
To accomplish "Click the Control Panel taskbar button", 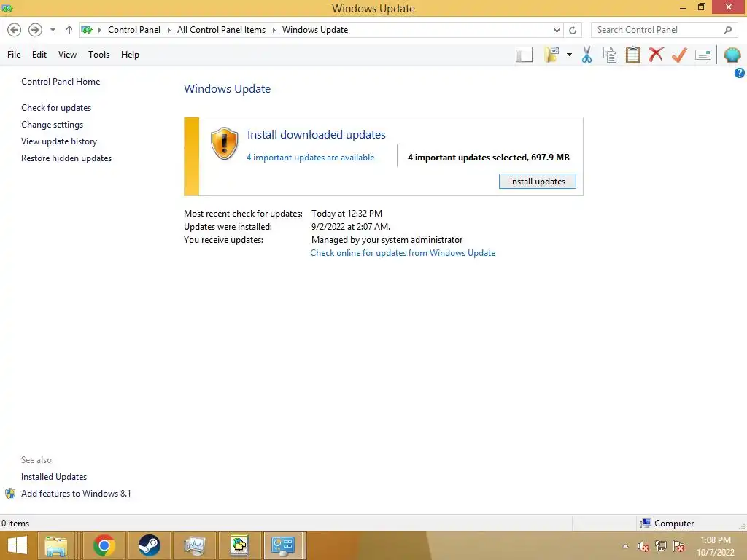I will (283, 545).
